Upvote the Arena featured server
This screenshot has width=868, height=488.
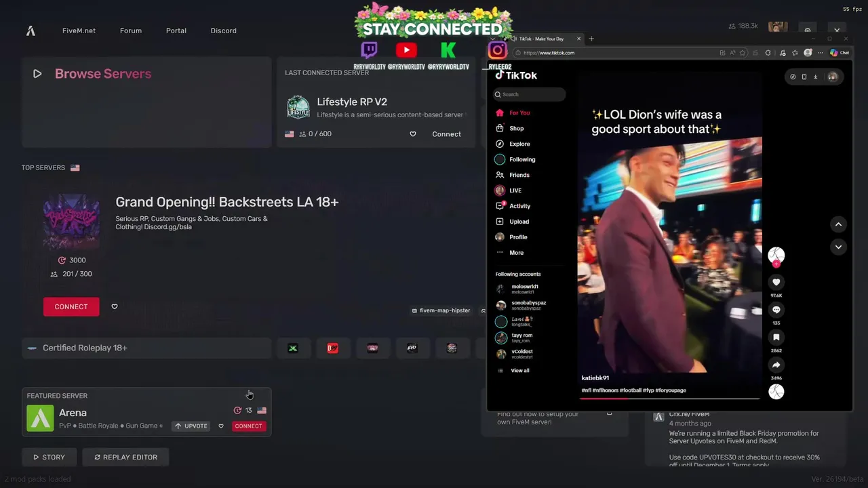(x=191, y=426)
